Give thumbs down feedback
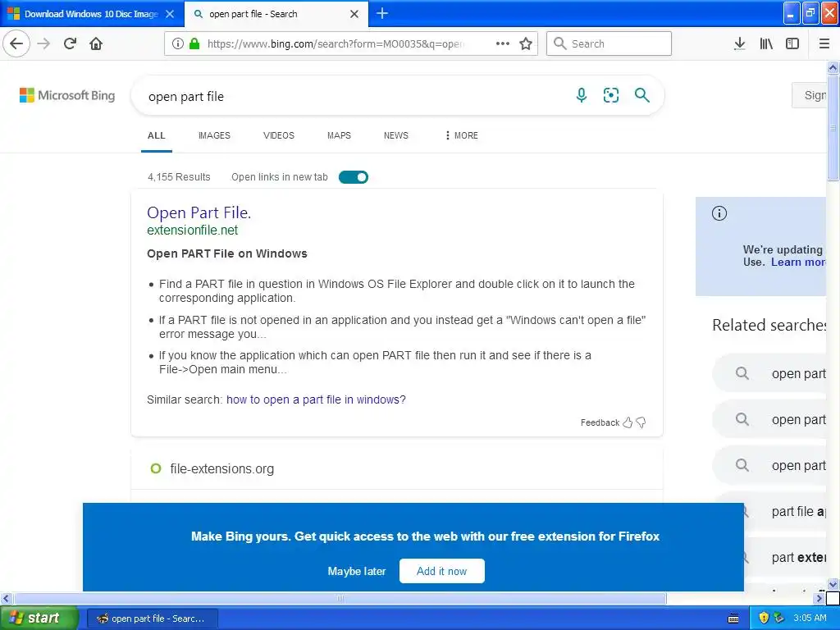 [641, 422]
